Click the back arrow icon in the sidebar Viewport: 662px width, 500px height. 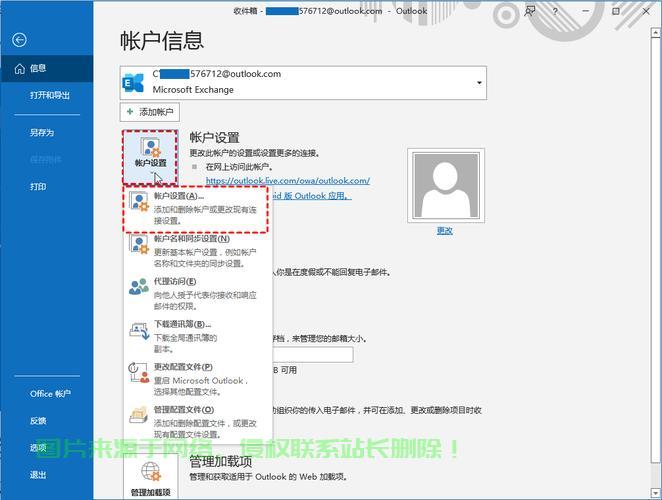pos(19,40)
